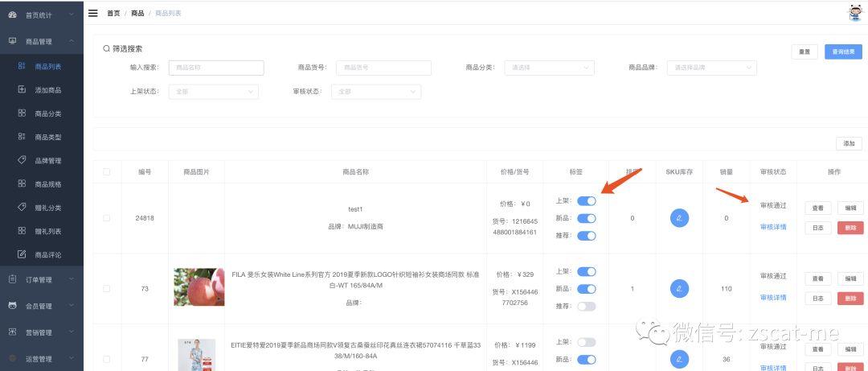
Task: Expand 首页统计 sidebar chevron
Action: [x=72, y=15]
